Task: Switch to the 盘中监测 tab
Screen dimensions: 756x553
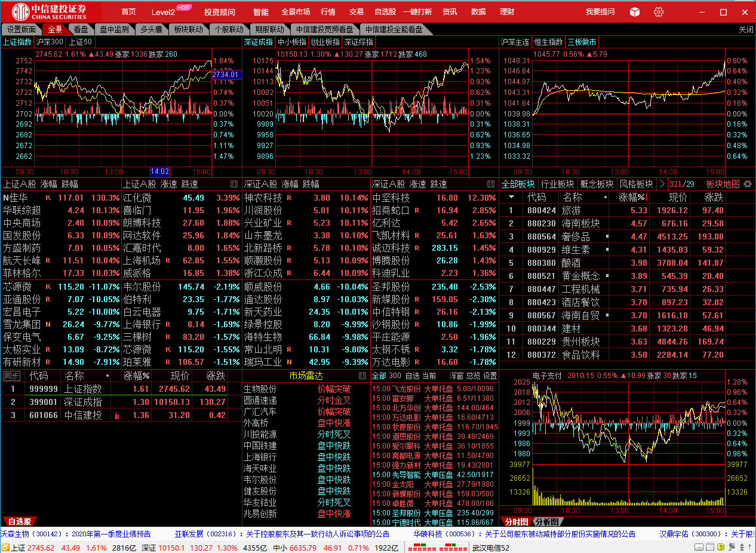Action: click(114, 29)
